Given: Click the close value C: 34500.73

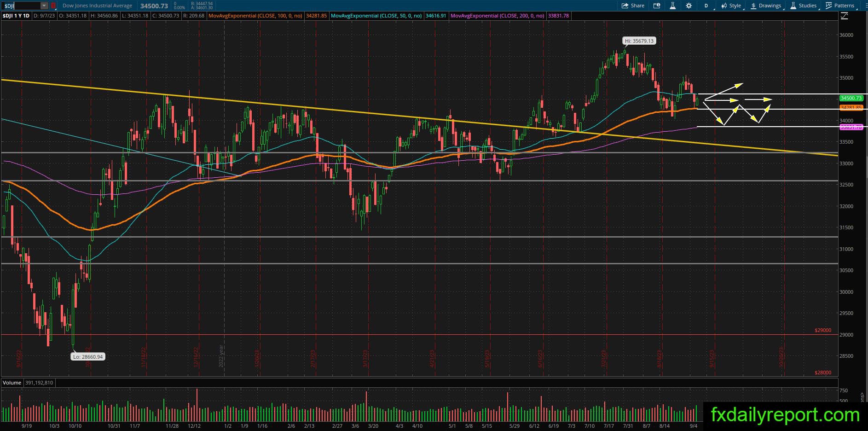Looking at the screenshot, I should tap(165, 16).
